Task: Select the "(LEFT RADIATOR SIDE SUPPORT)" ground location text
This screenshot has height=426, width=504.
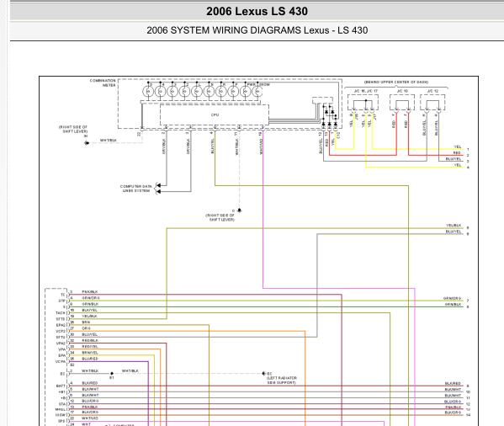Action: [282, 381]
